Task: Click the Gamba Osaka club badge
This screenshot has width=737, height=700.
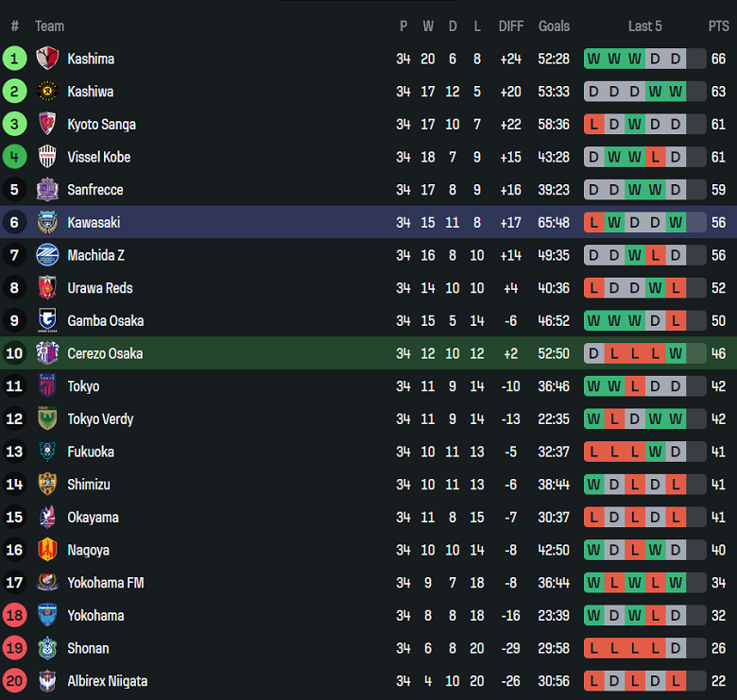Action: pyautogui.click(x=47, y=321)
